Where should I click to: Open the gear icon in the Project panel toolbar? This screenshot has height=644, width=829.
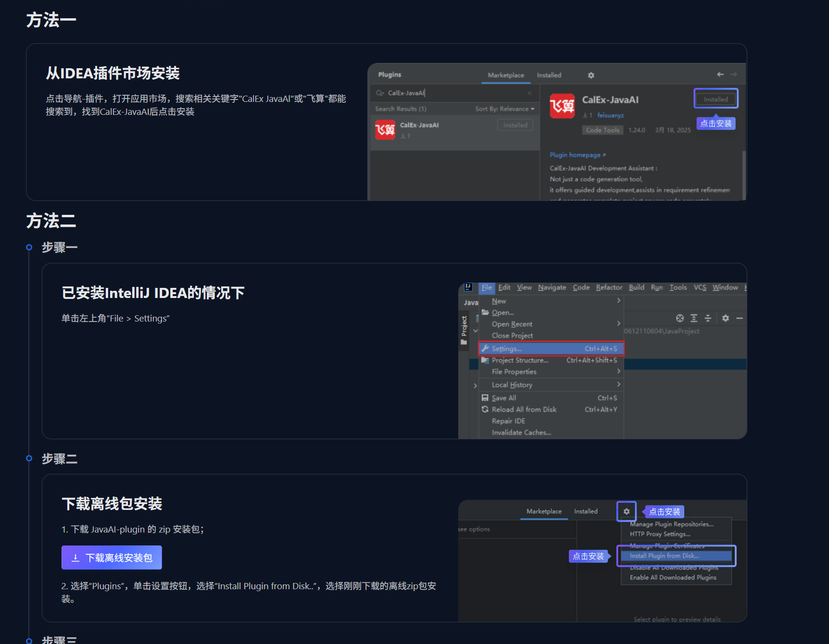725,318
